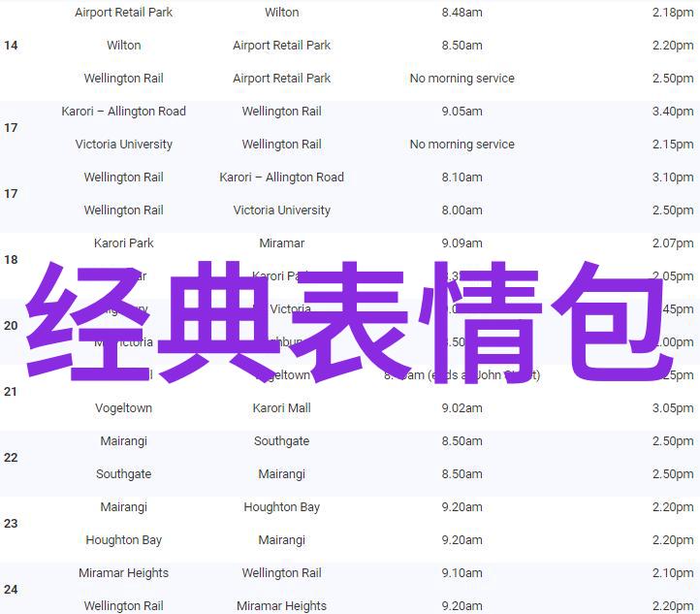Select 'Wilton' on the 2.20pm route 14 row

click(x=124, y=45)
